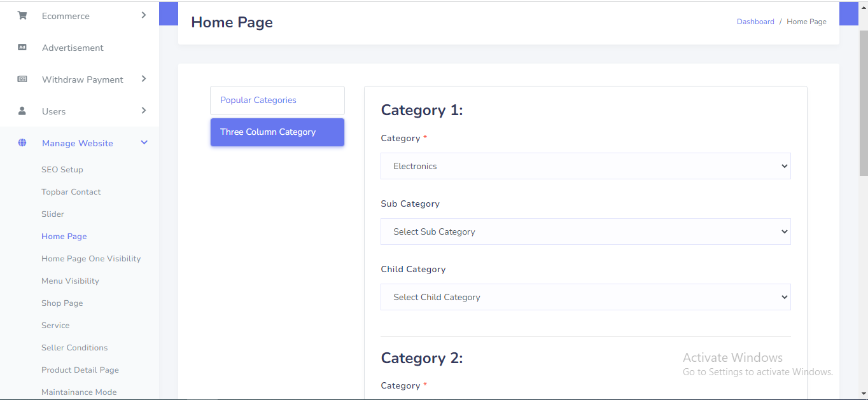Open the Category 1 Electronics dropdown
Image resolution: width=868 pixels, height=400 pixels.
[585, 166]
